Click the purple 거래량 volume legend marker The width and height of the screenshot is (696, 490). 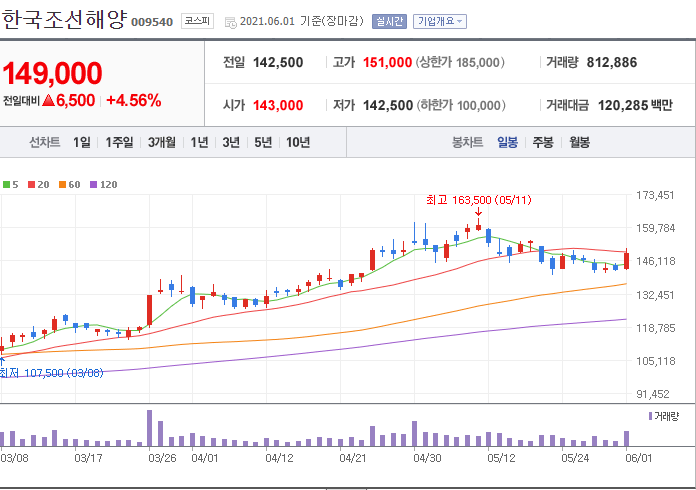tap(650, 416)
